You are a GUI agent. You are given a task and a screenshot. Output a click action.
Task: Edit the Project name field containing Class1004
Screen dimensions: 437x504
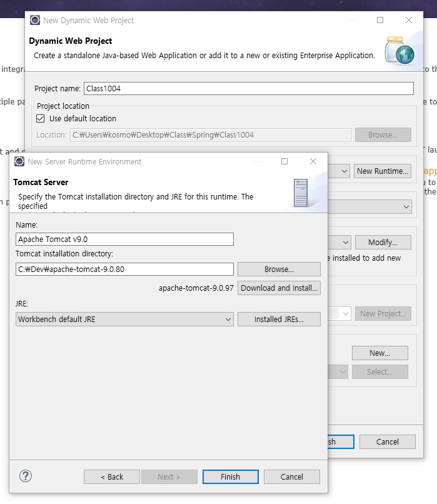point(249,88)
